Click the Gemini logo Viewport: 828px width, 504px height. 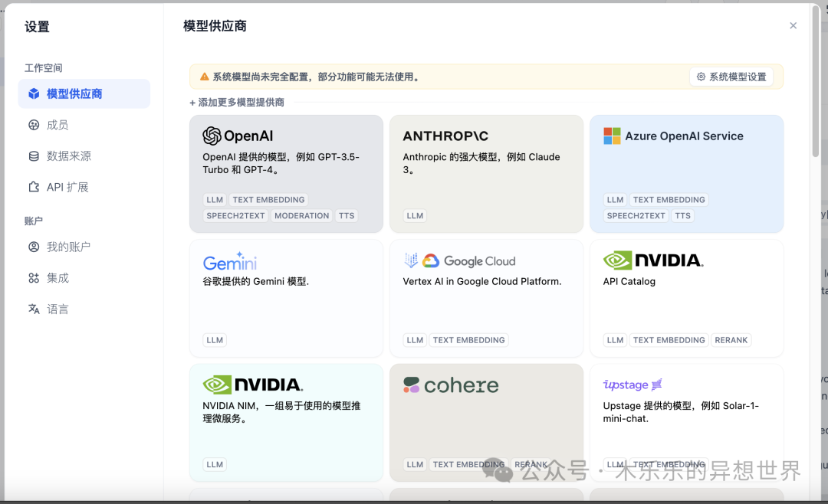point(230,261)
